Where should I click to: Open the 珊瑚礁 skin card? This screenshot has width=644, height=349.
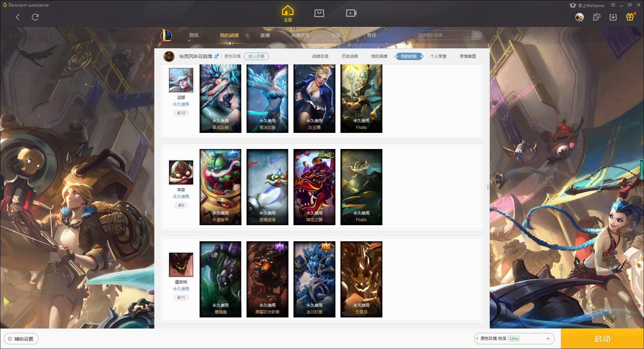(220, 279)
